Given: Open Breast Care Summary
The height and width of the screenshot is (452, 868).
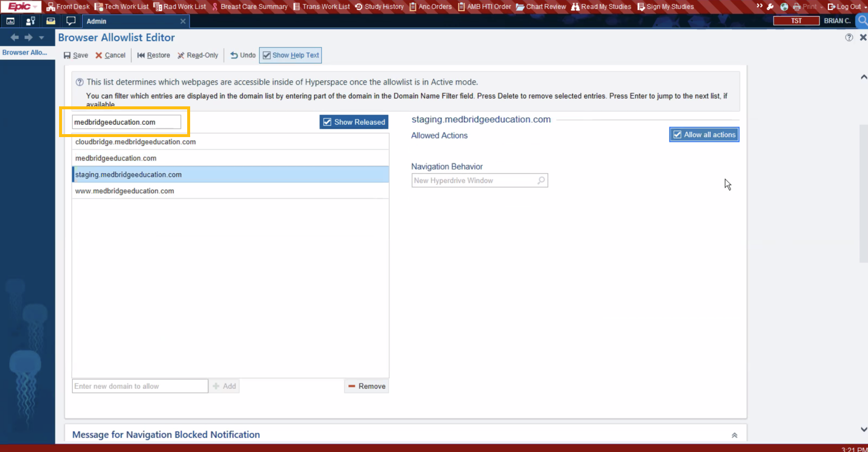Looking at the screenshot, I should pos(249,6).
